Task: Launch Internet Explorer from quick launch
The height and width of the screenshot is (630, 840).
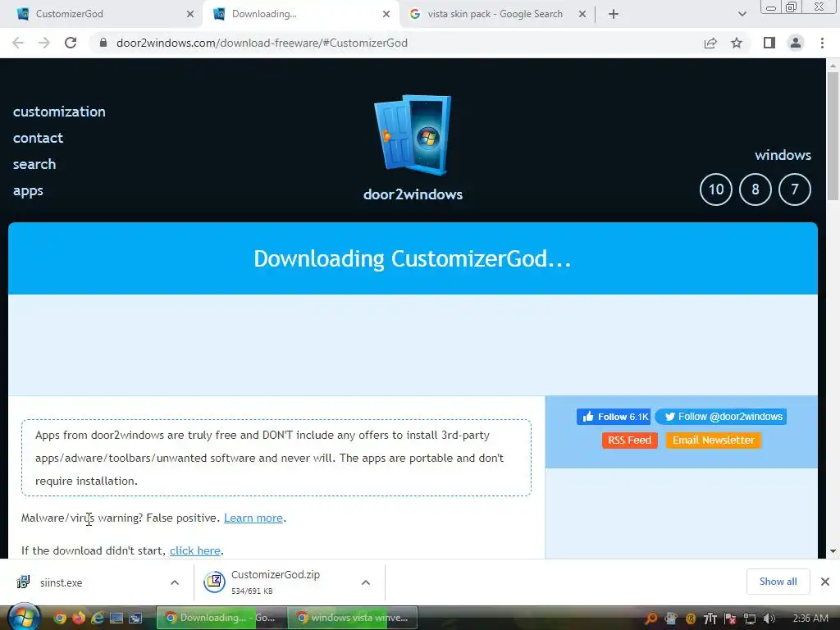Action: [98, 619]
